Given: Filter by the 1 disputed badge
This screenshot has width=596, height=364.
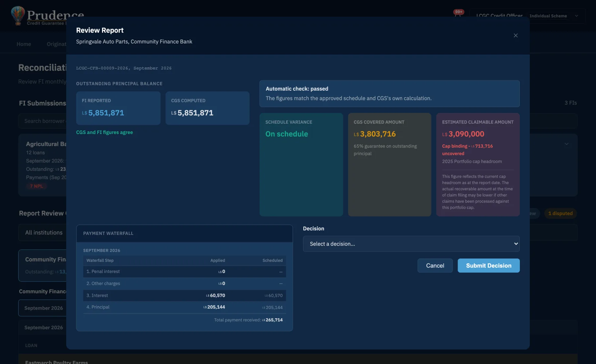Looking at the screenshot, I should click(x=560, y=213).
